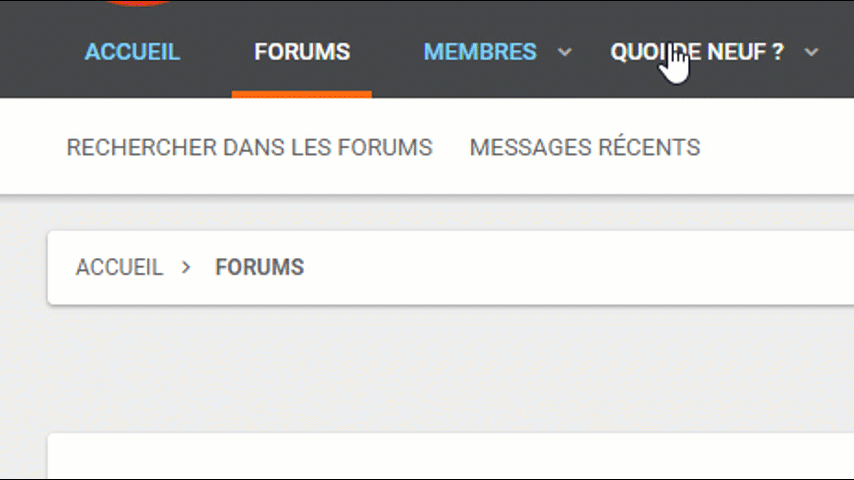This screenshot has width=854, height=480.
Task: Select the FORUMS tab in the top navigation
Action: 302,52
